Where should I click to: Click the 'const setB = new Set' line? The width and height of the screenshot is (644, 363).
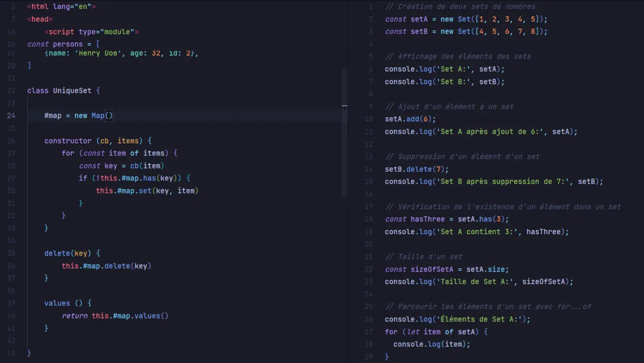[x=466, y=31]
